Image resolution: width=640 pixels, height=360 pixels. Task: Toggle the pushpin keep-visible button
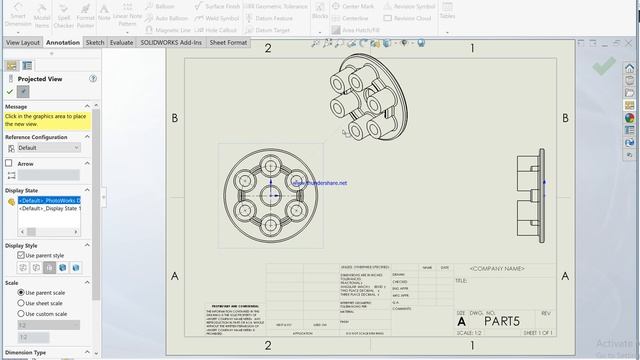pyautogui.click(x=23, y=91)
